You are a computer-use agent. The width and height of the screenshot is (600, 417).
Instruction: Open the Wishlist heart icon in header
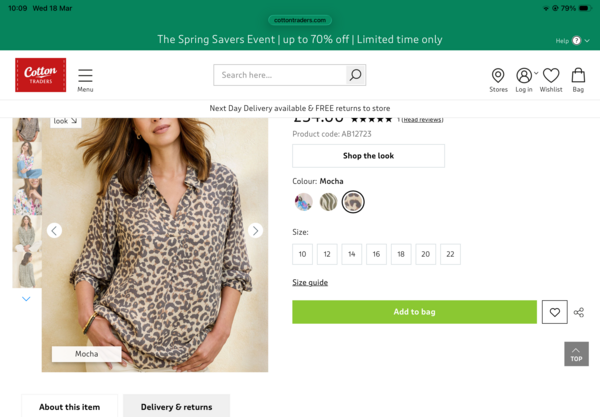pos(551,76)
